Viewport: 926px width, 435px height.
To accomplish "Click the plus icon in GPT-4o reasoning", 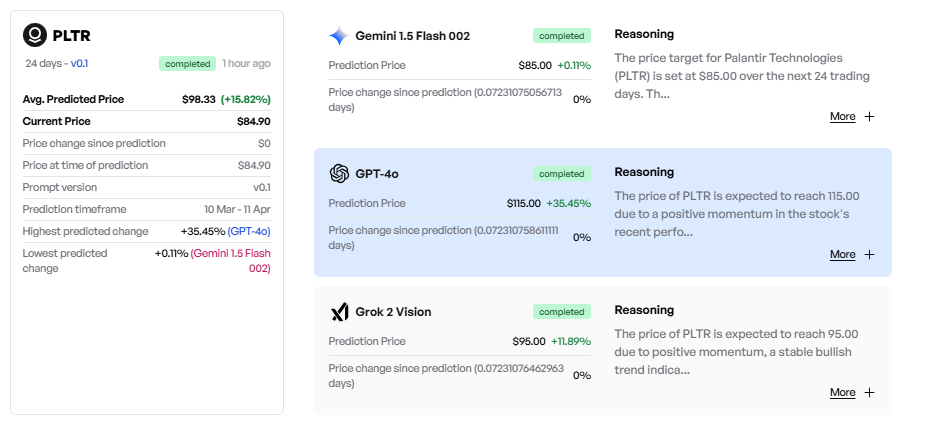I will (869, 255).
